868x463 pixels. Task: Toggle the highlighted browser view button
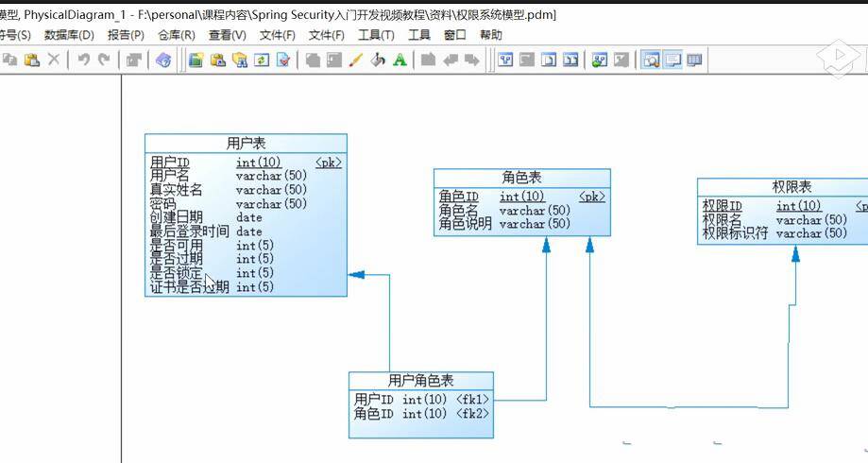pos(652,60)
